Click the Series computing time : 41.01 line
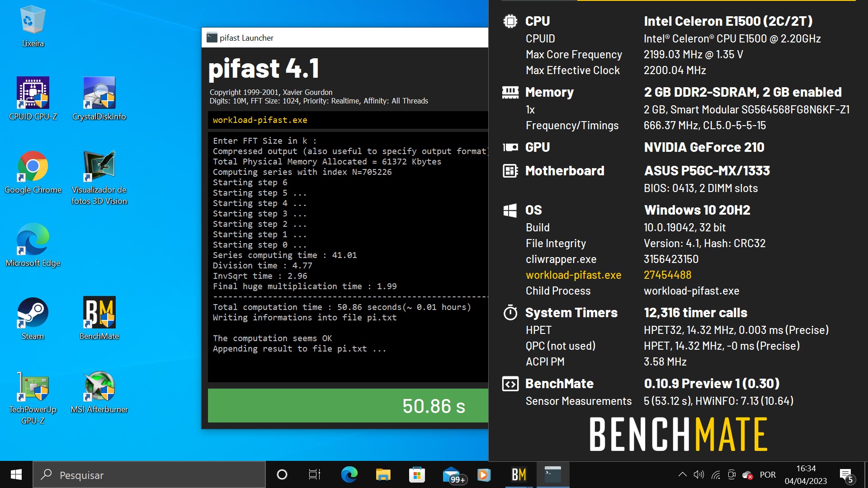Screen dimensions: 868x488 point(285,255)
